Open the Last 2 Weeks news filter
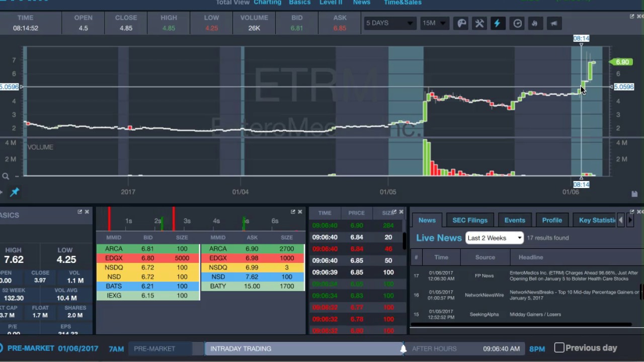644x362 pixels. [x=495, y=238]
